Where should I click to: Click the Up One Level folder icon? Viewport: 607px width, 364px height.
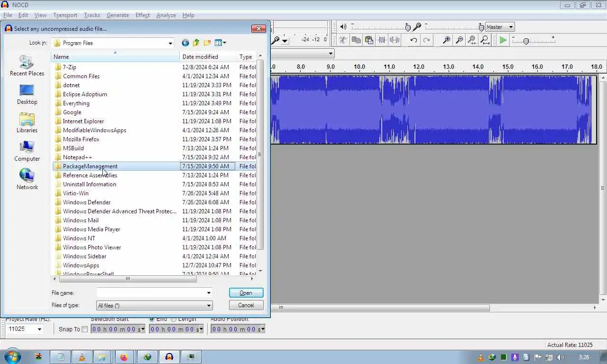pyautogui.click(x=196, y=43)
